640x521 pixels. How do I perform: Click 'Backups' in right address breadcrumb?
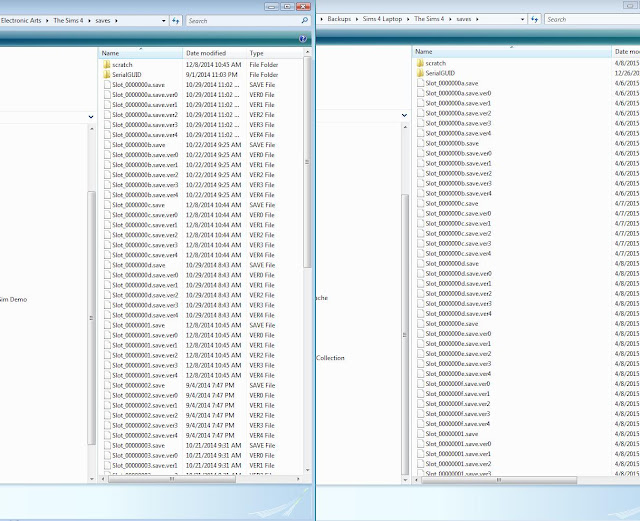[x=339, y=19]
